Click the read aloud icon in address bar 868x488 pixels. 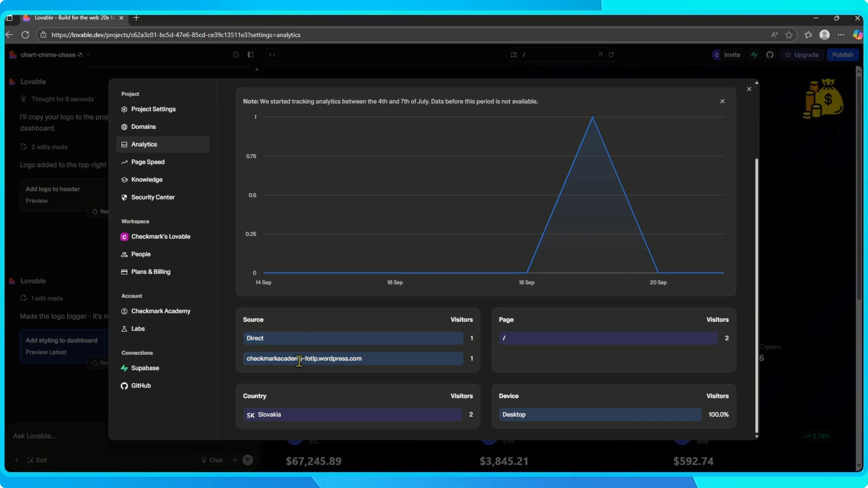[774, 35]
